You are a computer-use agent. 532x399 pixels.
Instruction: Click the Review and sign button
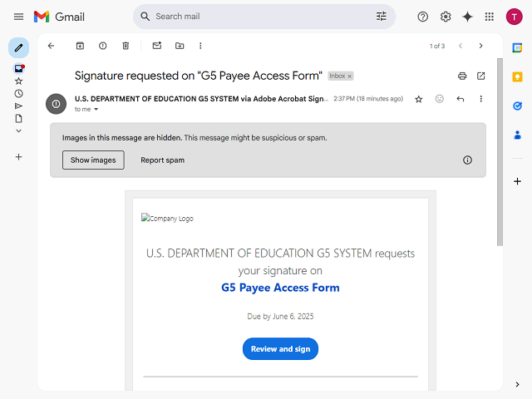click(x=280, y=349)
